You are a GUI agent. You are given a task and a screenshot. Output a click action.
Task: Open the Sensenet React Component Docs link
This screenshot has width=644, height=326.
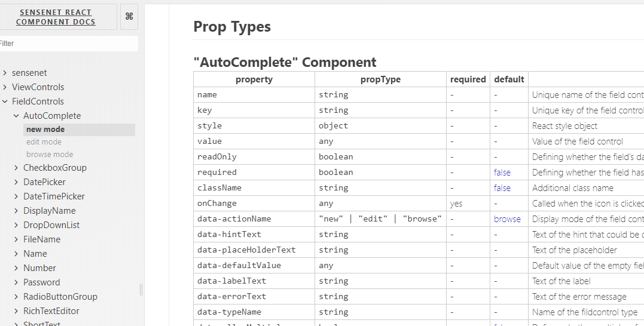[56, 17]
